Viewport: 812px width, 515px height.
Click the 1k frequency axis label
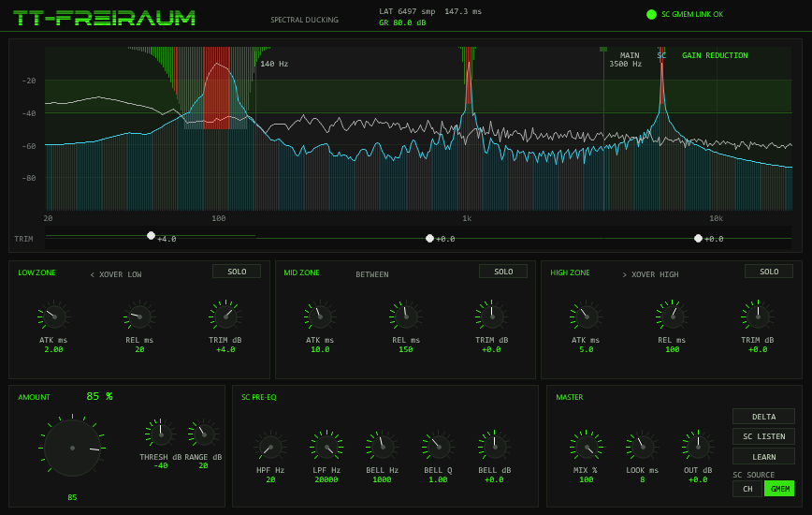[467, 219]
